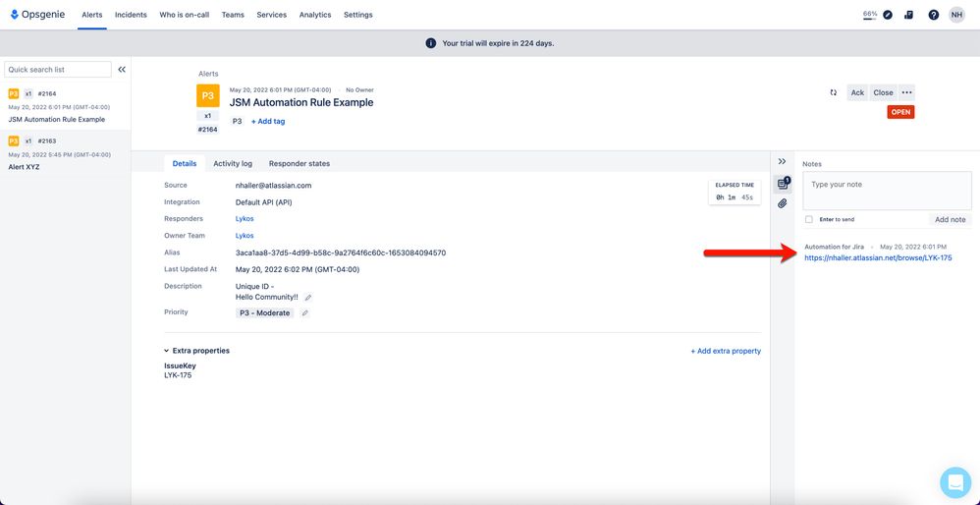Collapse the notes side panel
Viewport: 980px width, 505px height.
[782, 161]
